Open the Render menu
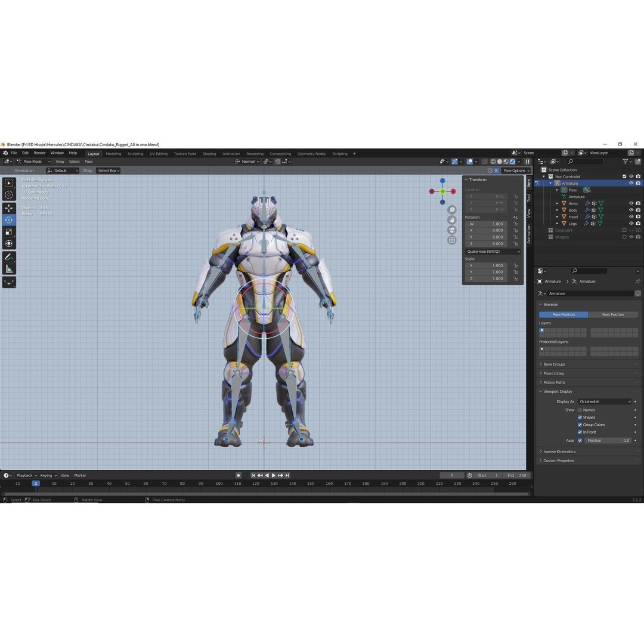This screenshot has height=644, width=644. pyautogui.click(x=39, y=153)
